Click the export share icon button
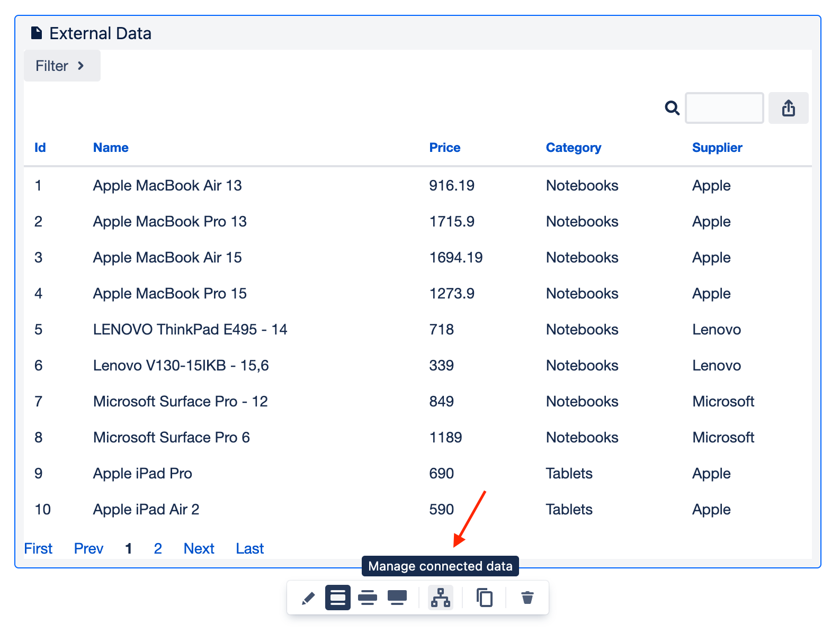This screenshot has height=633, width=840. tap(788, 108)
